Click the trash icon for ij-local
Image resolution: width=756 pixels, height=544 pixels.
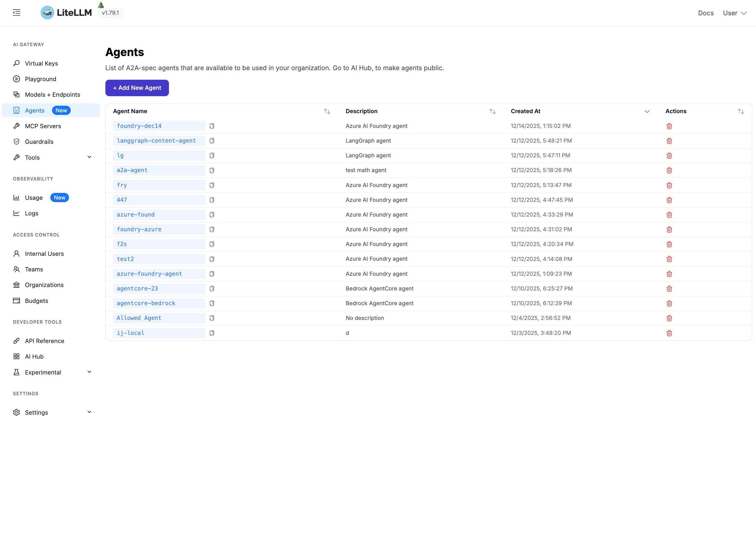pyautogui.click(x=669, y=333)
